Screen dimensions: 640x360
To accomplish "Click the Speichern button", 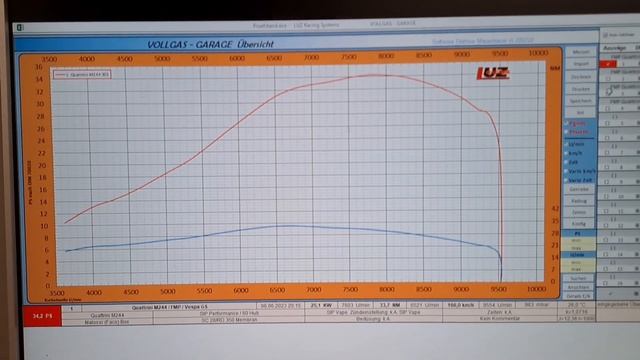I will click(580, 101).
